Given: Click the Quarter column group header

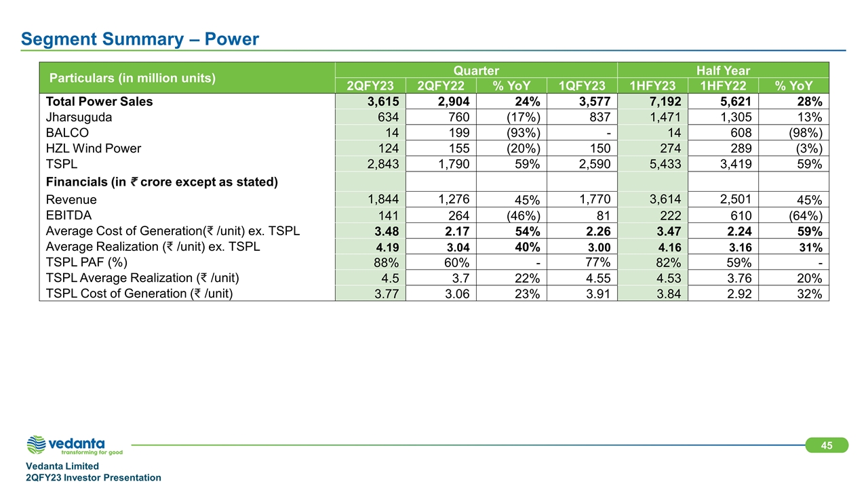Looking at the screenshot, I should coord(476,70).
